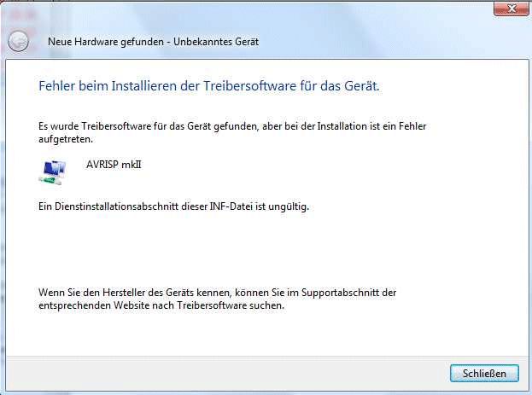532x395 pixels.
Task: Select the AVRISP mkII device name
Action: pos(114,165)
